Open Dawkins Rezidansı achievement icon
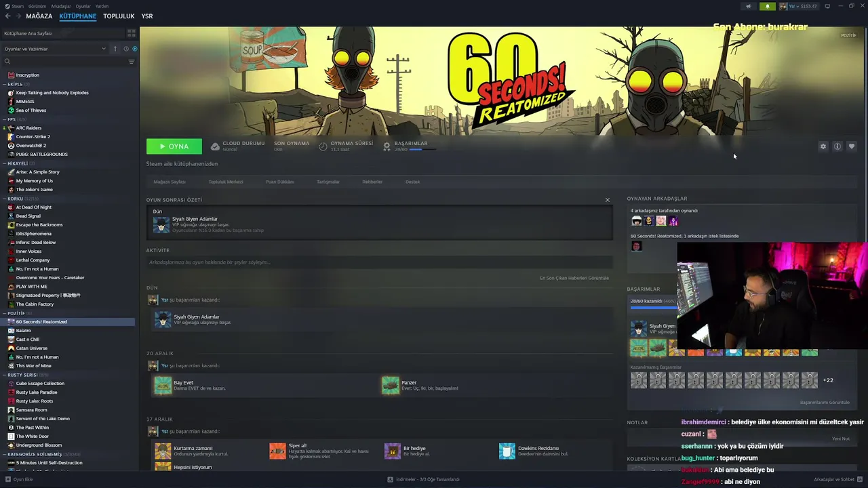868x488 pixels. point(507,451)
